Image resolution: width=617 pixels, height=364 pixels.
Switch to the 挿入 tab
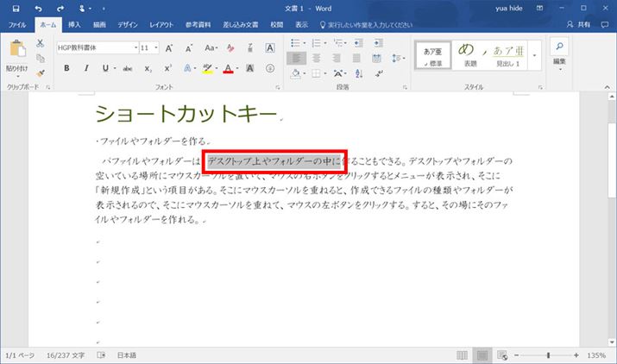pos(74,25)
